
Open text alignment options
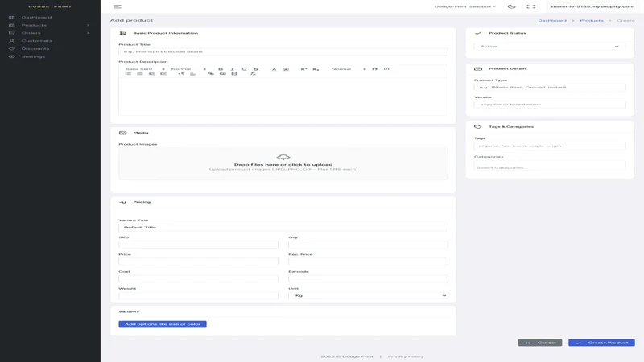193,74
